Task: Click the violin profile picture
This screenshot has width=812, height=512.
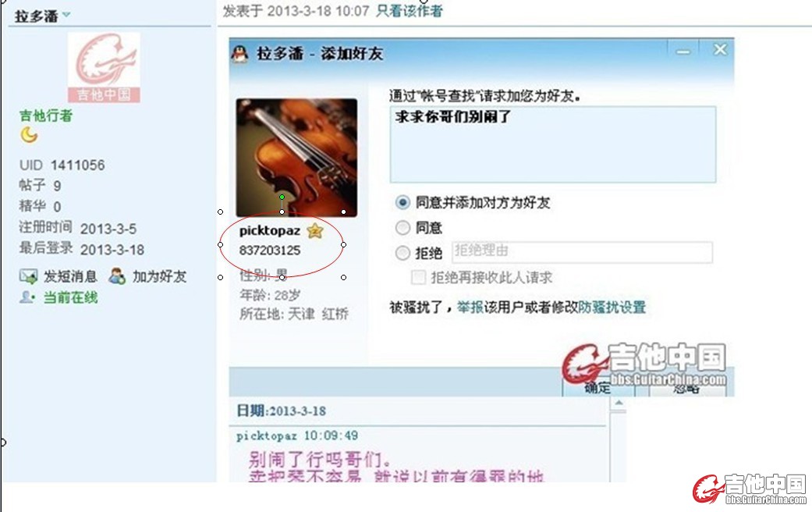Action: [296, 158]
